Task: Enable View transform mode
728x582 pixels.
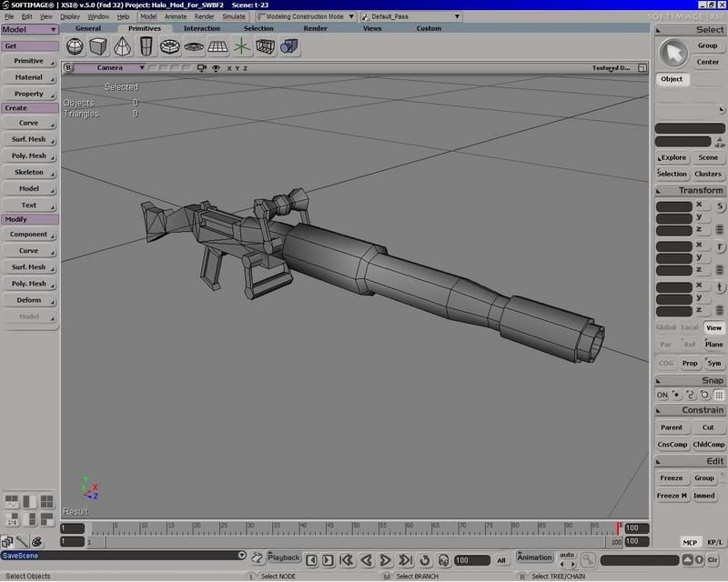Action: 713,327
